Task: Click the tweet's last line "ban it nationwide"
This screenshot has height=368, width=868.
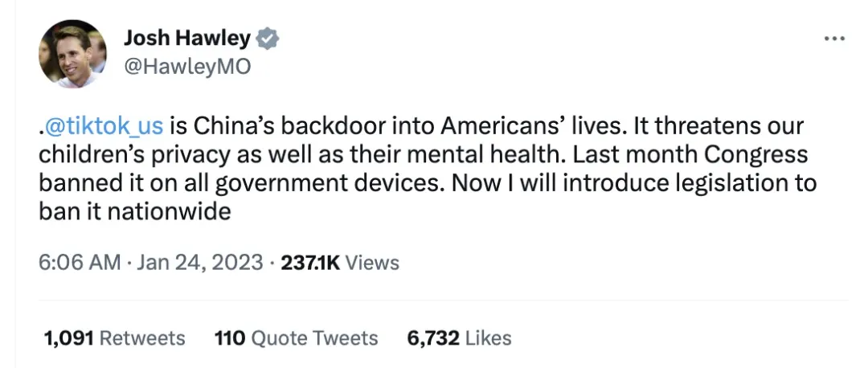Action: pyautogui.click(x=135, y=212)
